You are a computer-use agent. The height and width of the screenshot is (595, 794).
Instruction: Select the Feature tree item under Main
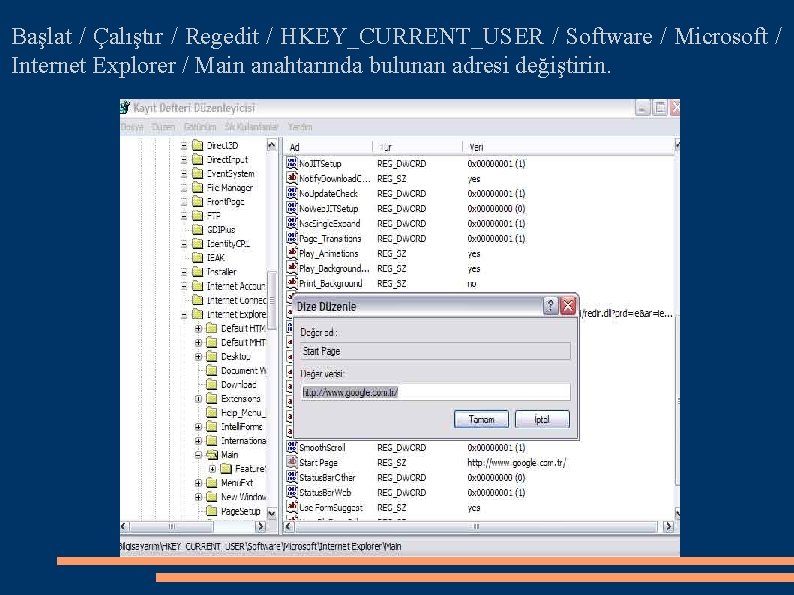(x=250, y=469)
